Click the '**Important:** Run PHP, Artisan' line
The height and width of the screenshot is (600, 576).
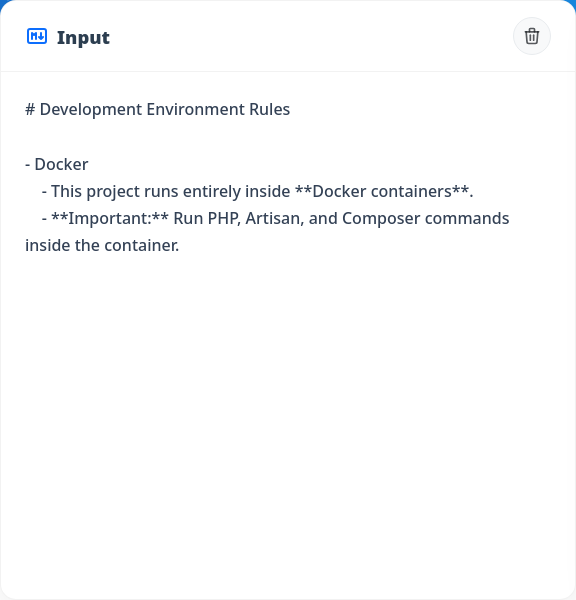point(275,218)
